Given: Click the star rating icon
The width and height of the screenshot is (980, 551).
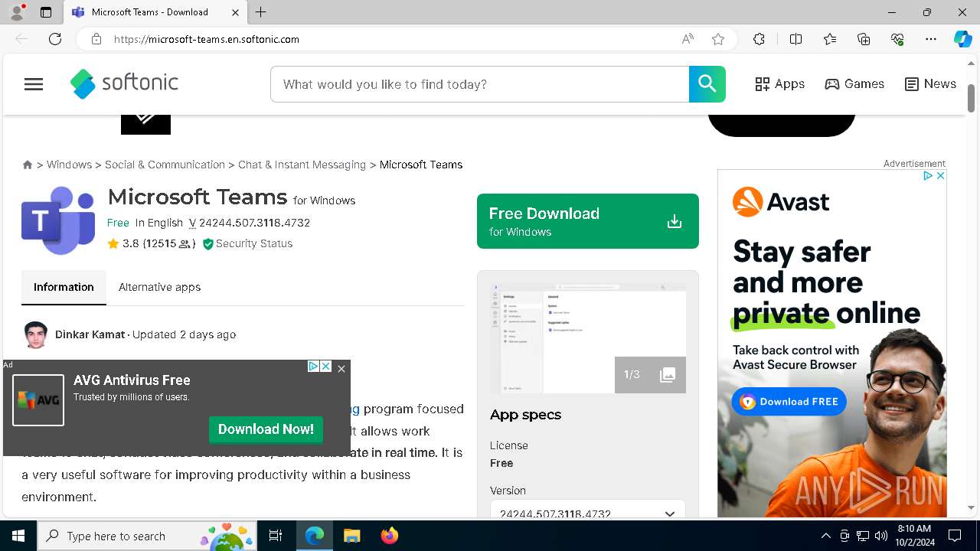Looking at the screenshot, I should click(x=113, y=243).
